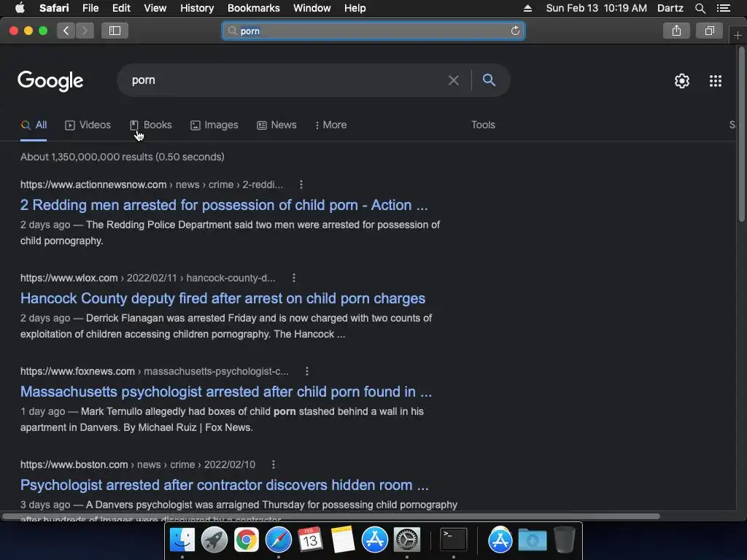Expand the More search filters dropdown
747x560 pixels.
[x=330, y=125]
